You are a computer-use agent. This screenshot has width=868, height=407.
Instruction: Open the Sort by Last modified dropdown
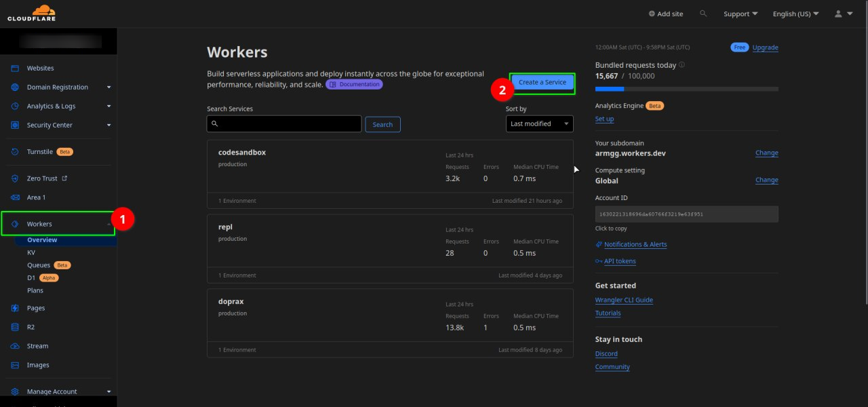(x=539, y=124)
